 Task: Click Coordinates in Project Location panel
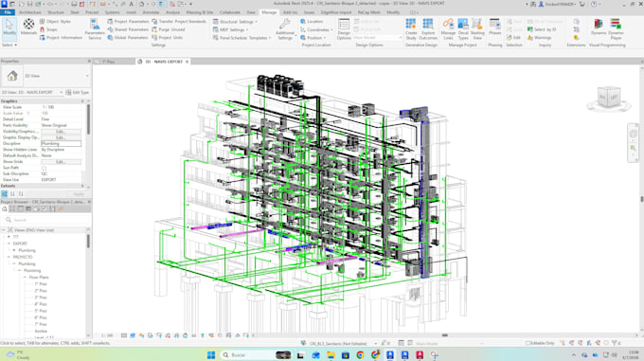tap(315, 29)
